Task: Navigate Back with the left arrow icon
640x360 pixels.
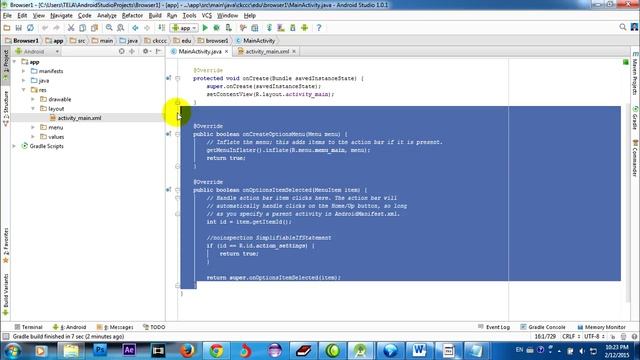Action: click(x=135, y=28)
